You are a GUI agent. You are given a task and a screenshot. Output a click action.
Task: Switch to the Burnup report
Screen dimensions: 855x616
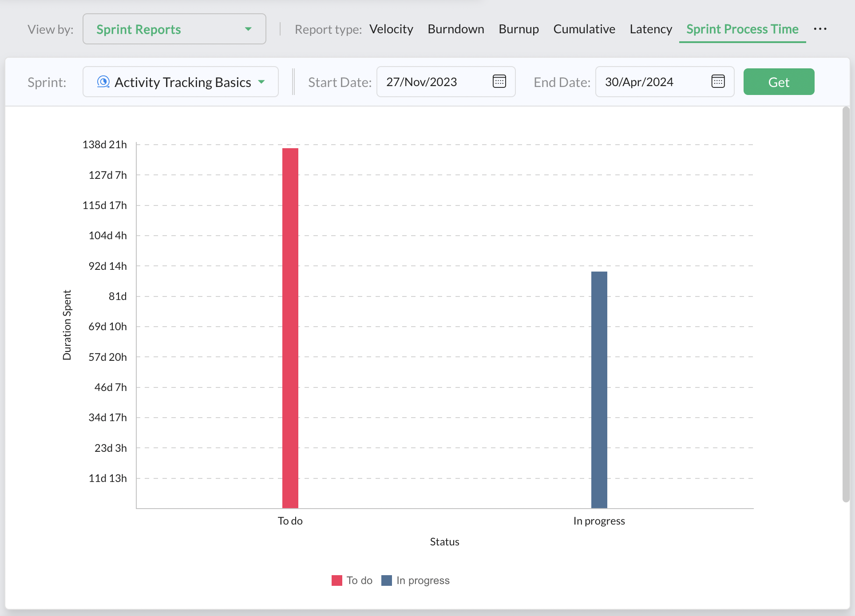pyautogui.click(x=519, y=29)
